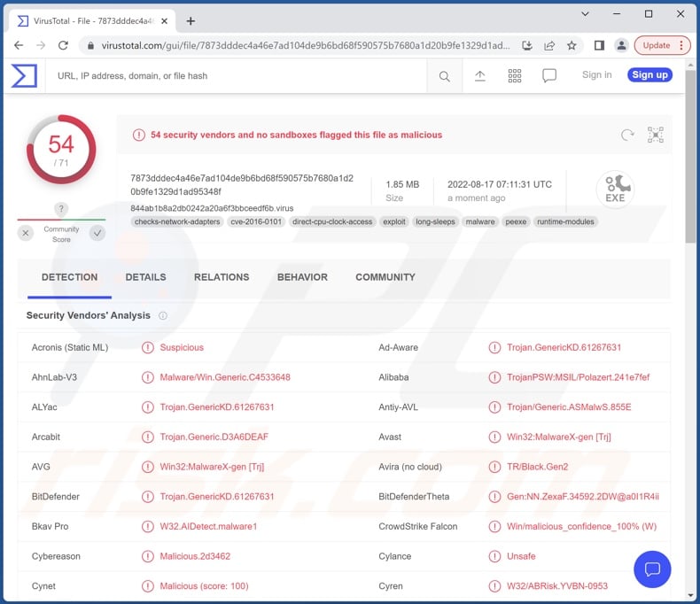Screen dimensions: 700x604
Task: Click the Sign up button
Action: pos(649,75)
